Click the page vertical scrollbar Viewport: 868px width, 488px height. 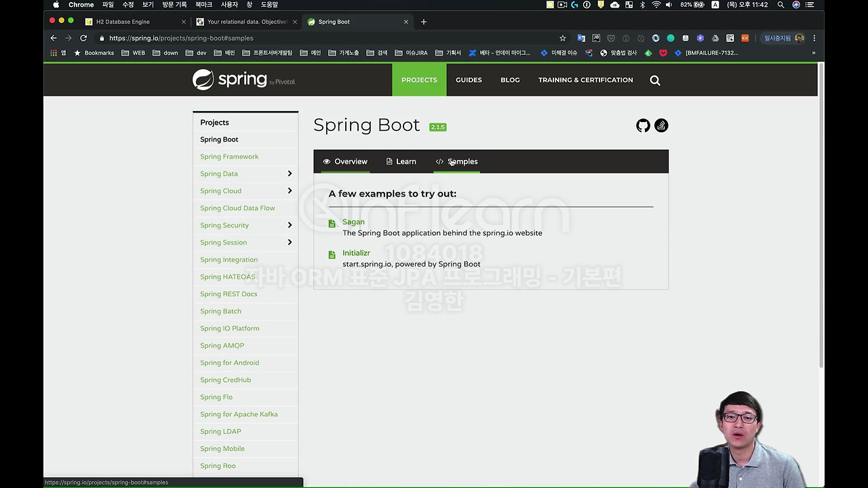click(821, 216)
